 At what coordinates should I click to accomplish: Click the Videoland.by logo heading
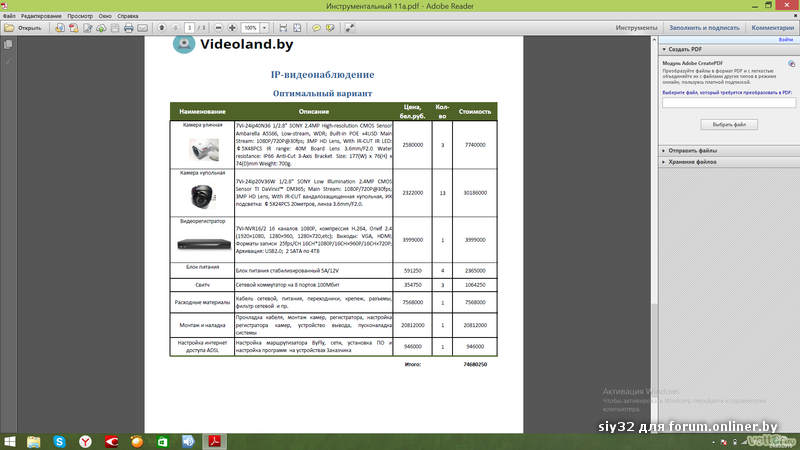pyautogui.click(x=246, y=44)
